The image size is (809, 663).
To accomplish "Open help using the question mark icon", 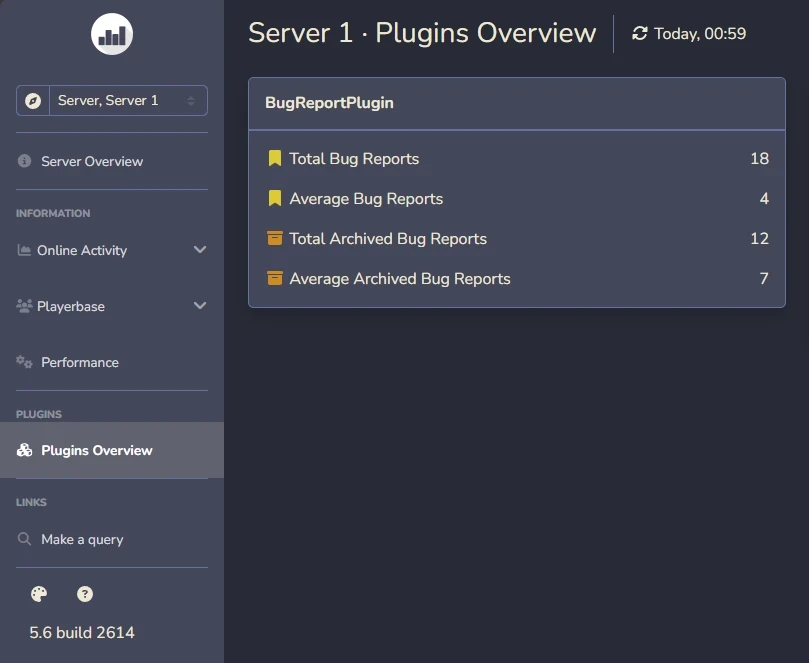I will pos(85,594).
